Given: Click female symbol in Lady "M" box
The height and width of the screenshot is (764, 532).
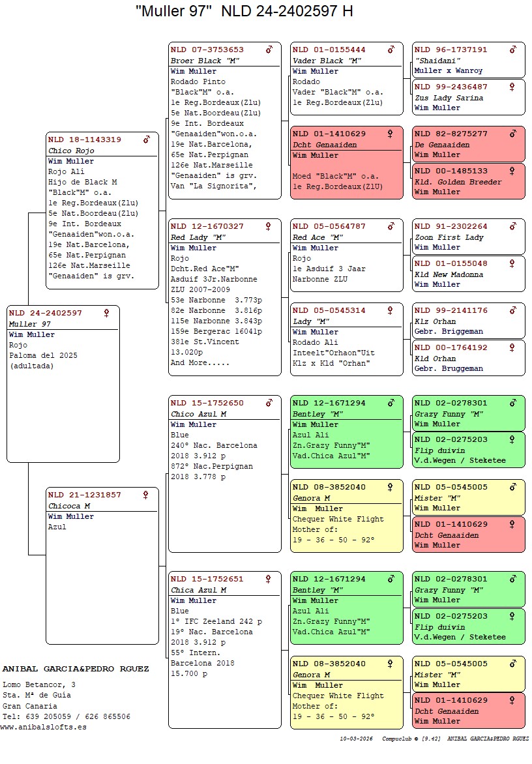Looking at the screenshot, I should [391, 310].
